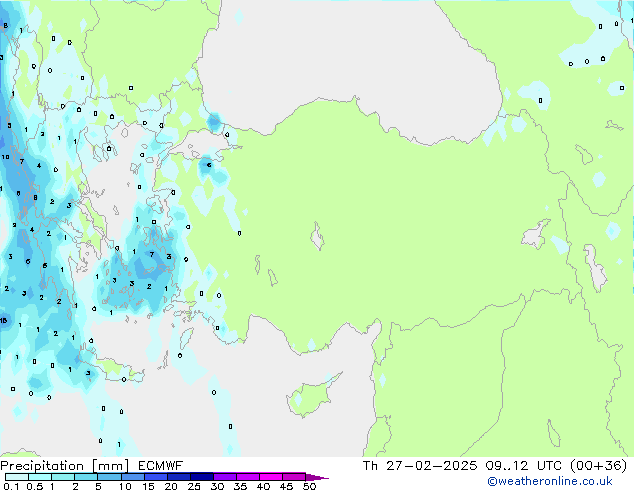634x490 pixels.
Task: Click the legend label '50'
Action: click(309, 486)
